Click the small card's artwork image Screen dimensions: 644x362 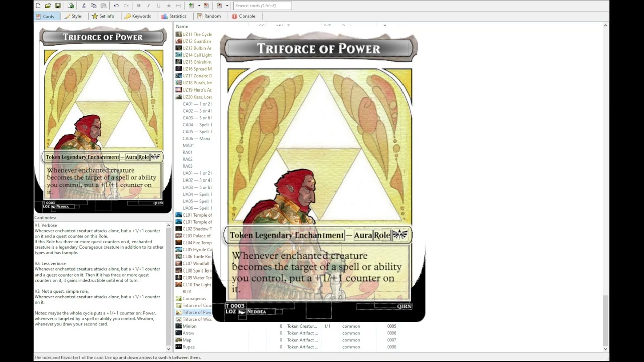click(x=103, y=100)
